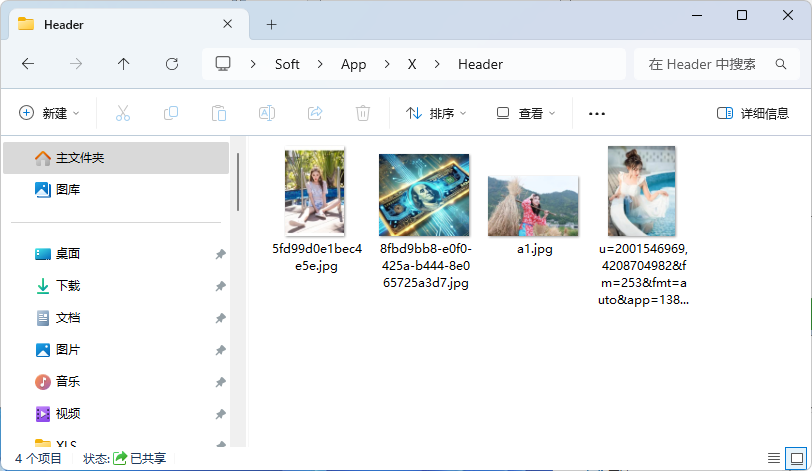The image size is (812, 471).
Task: Toggle pin on 文档 entry
Action: [x=221, y=318]
